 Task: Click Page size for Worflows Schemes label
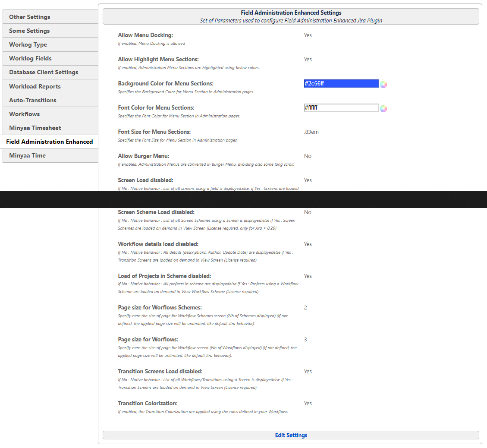(x=160, y=308)
